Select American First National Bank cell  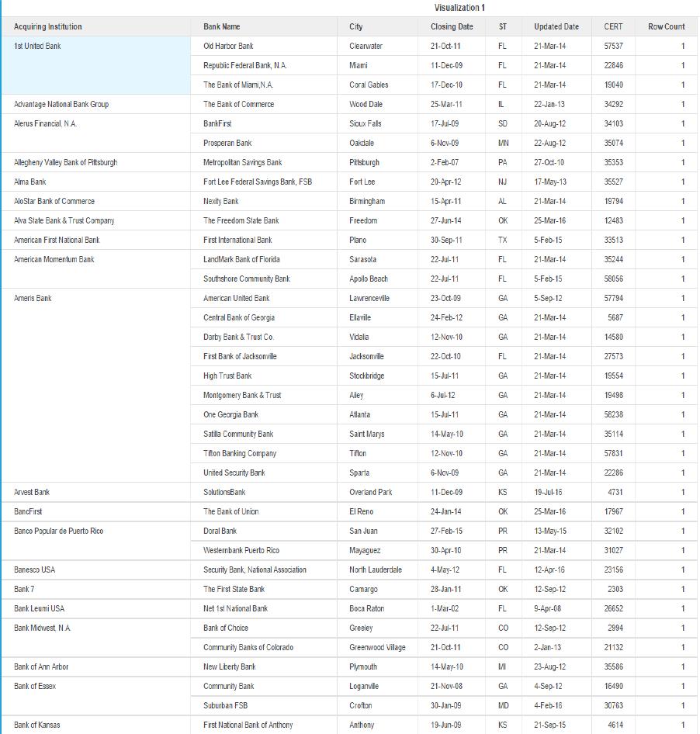[x=96, y=241]
